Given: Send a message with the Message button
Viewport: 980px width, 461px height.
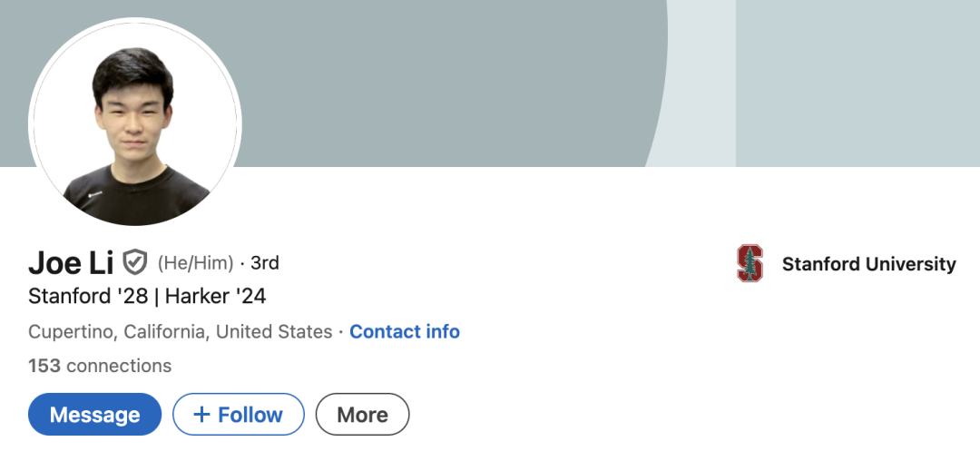Looking at the screenshot, I should pos(95,414).
